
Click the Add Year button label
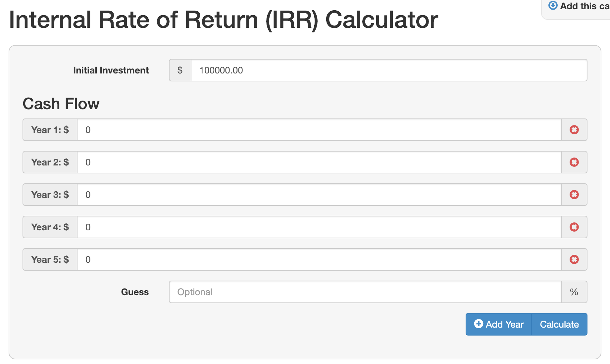coord(504,324)
